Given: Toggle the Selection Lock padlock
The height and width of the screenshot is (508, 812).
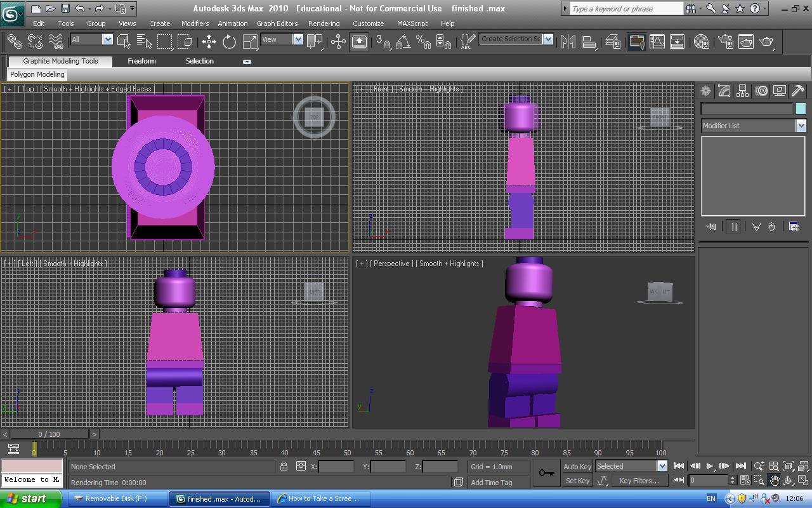Looking at the screenshot, I should coord(284,466).
